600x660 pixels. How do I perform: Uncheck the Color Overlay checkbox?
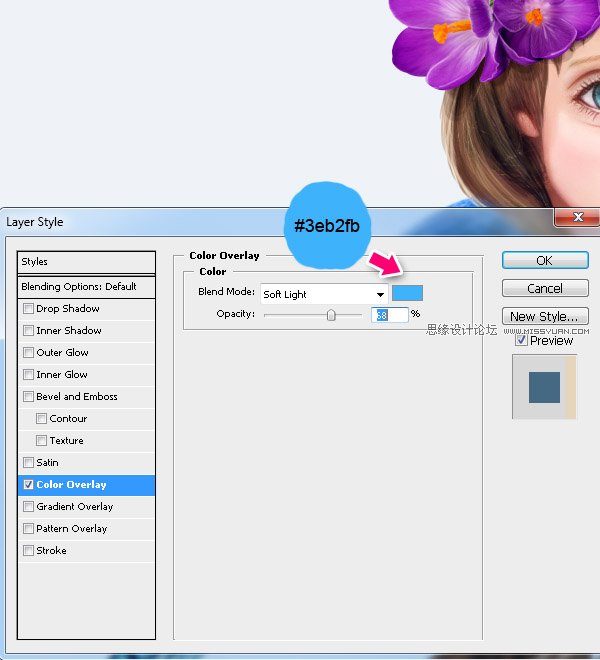pos(28,485)
